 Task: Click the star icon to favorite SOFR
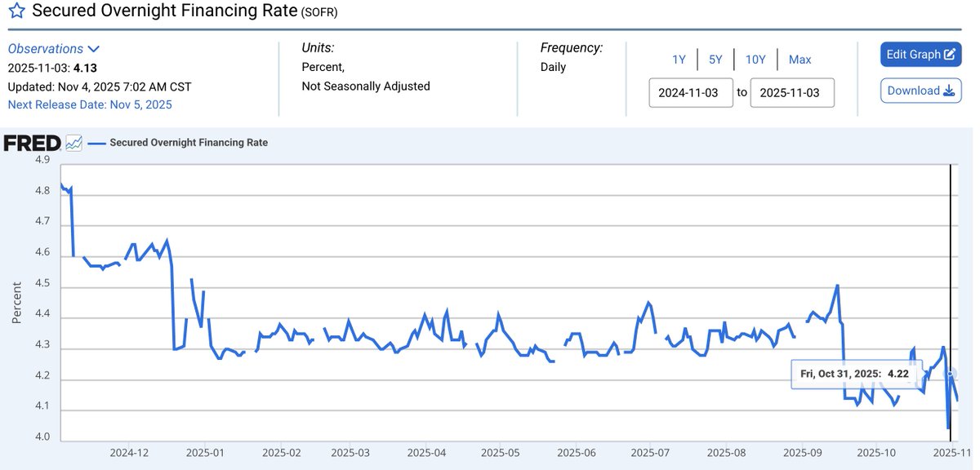(16, 14)
